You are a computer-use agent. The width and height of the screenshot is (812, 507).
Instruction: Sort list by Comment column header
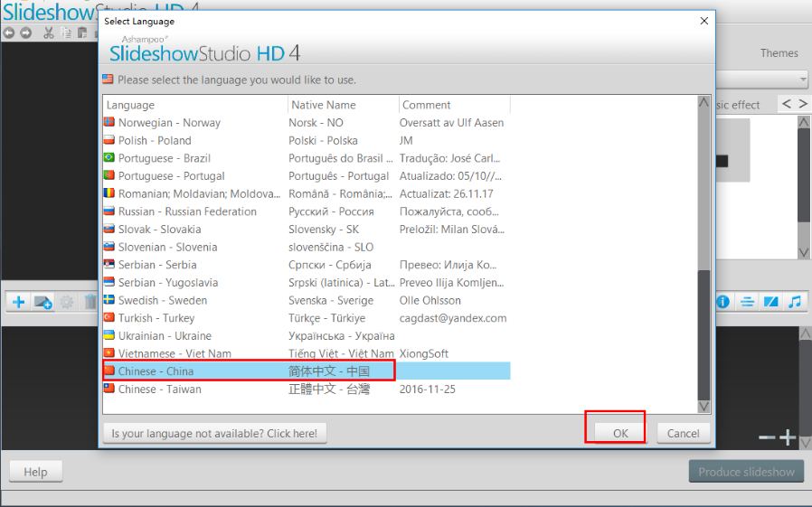click(x=455, y=105)
